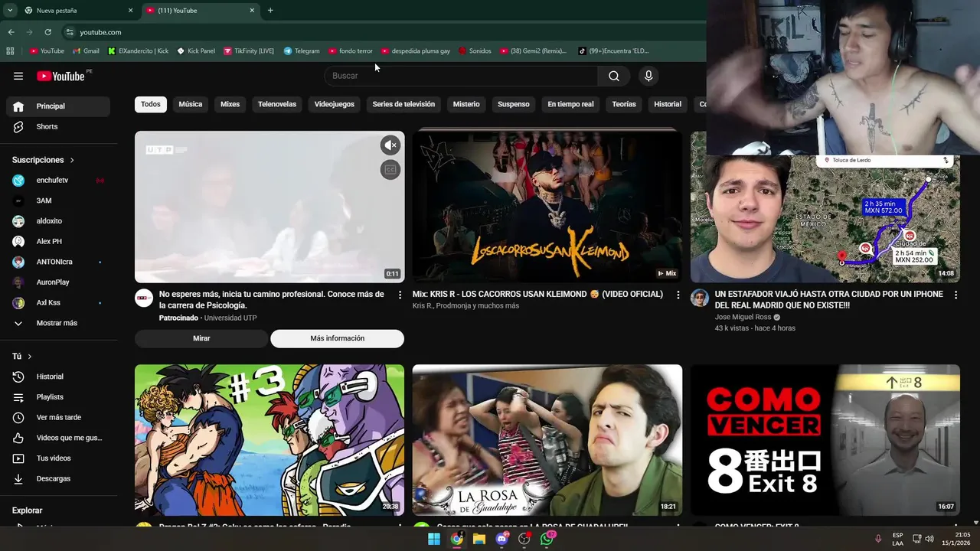Screen dimensions: 980x551
Task: Go back with browser back arrow
Action: click(11, 32)
